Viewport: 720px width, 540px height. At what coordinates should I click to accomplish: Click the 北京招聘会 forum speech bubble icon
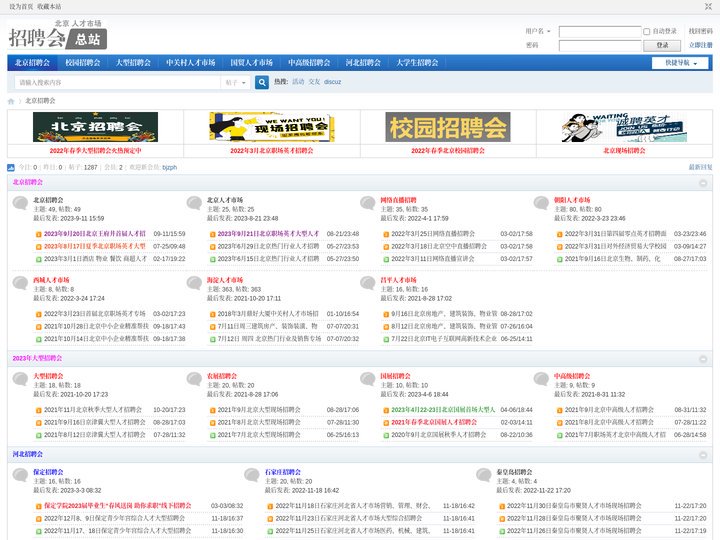coord(20,204)
